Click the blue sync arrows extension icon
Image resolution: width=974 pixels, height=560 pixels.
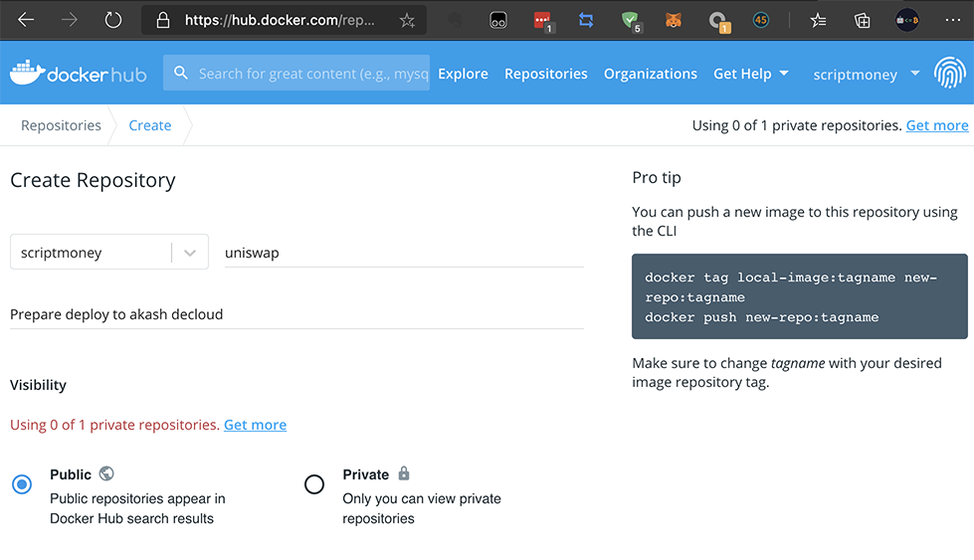586,21
